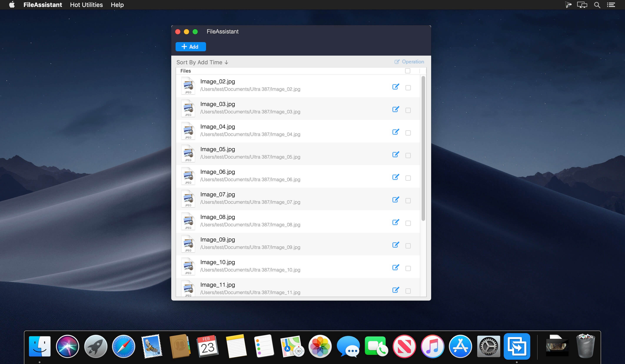The image size is (625, 364).
Task: Click the edit icon for Image_09.jpg
Action: [x=396, y=245]
